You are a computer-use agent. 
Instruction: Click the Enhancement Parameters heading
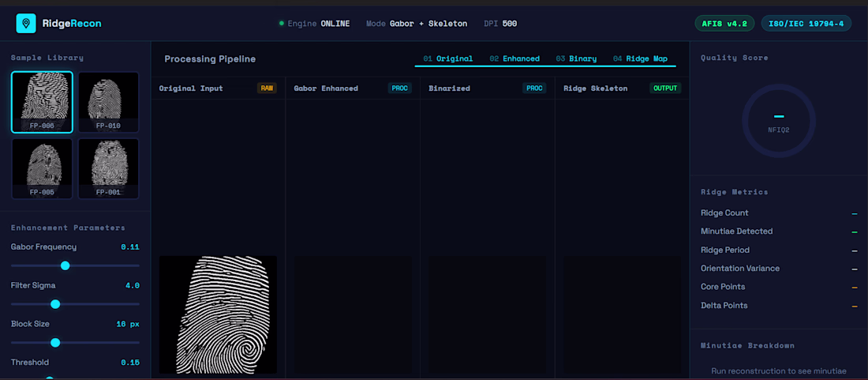pos(68,228)
